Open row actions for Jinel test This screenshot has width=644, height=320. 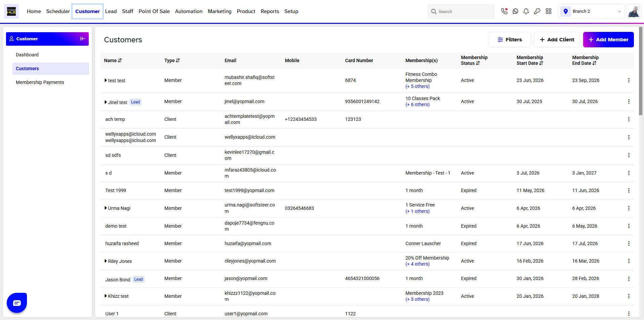(629, 101)
